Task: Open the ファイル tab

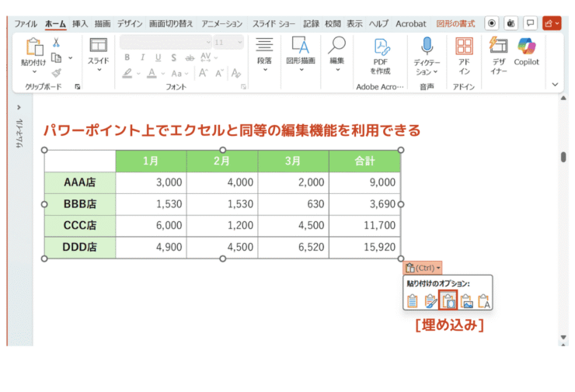Action: coord(26,24)
